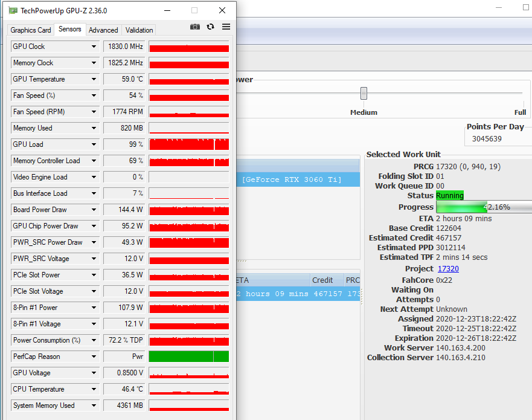The image size is (532, 420).
Task: Click the GPU Clock value 1830.0 MHz
Action: point(124,47)
